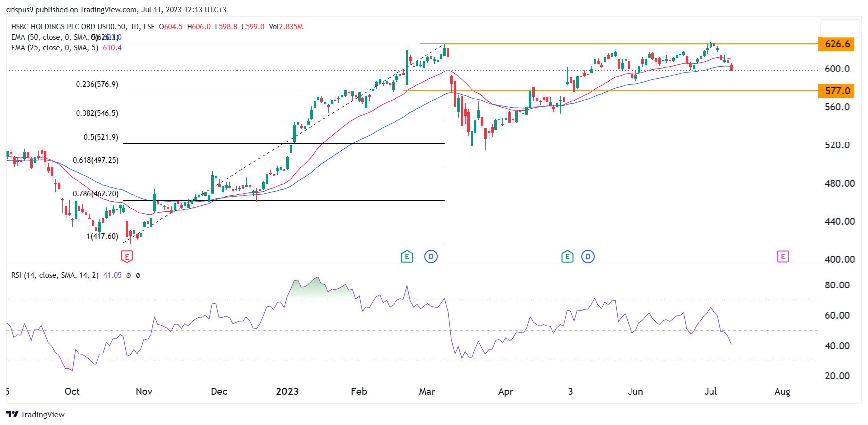Click the orange 577.0 price label
The width and height of the screenshot is (868, 425).
(x=837, y=91)
